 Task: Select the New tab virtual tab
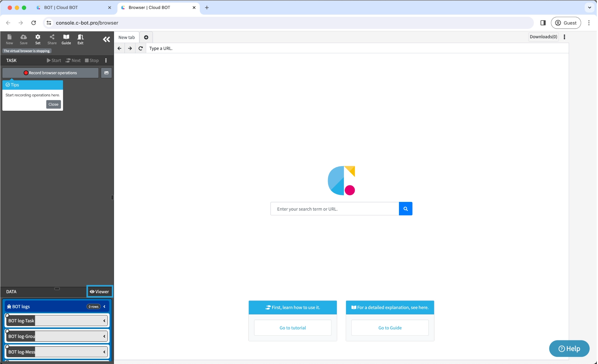tap(126, 37)
